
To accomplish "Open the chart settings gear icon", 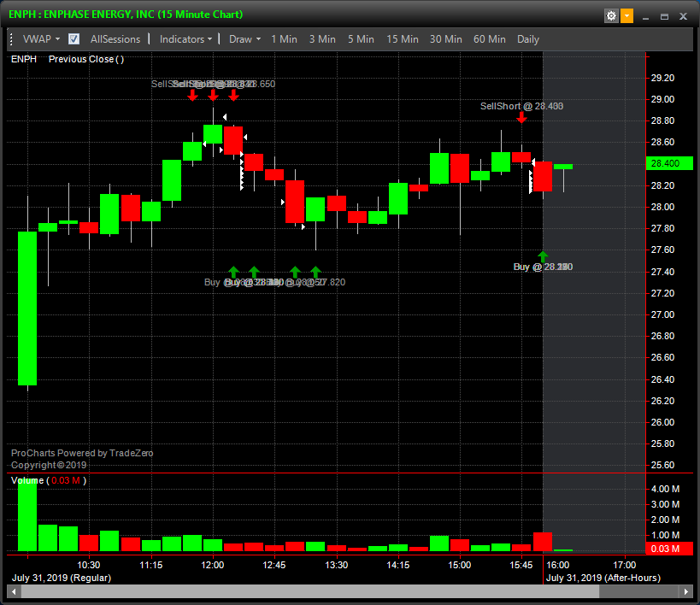I will coord(611,16).
